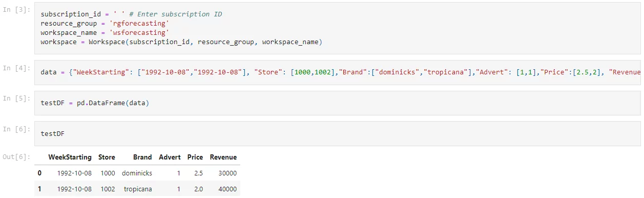Click the code cell containing only testDF
Screen dimensions: 644x198
(x=338, y=133)
